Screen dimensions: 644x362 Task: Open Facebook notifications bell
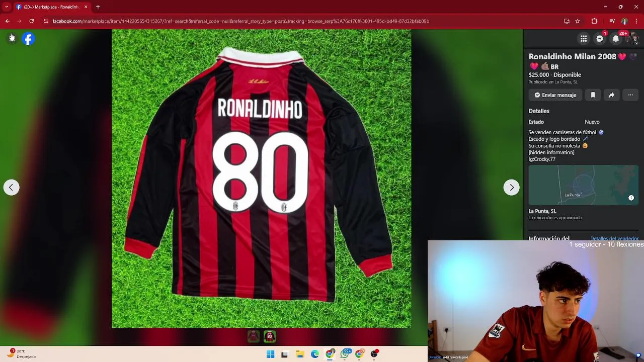coord(616,39)
